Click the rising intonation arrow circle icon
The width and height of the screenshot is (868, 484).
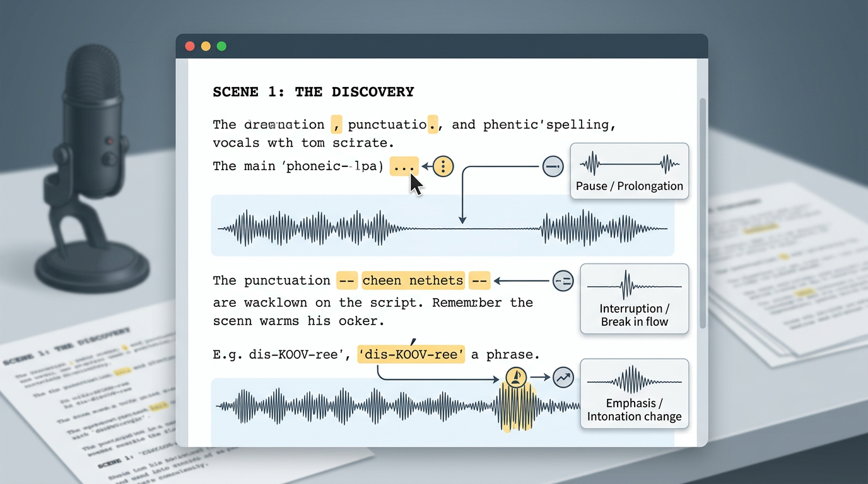tap(563, 377)
